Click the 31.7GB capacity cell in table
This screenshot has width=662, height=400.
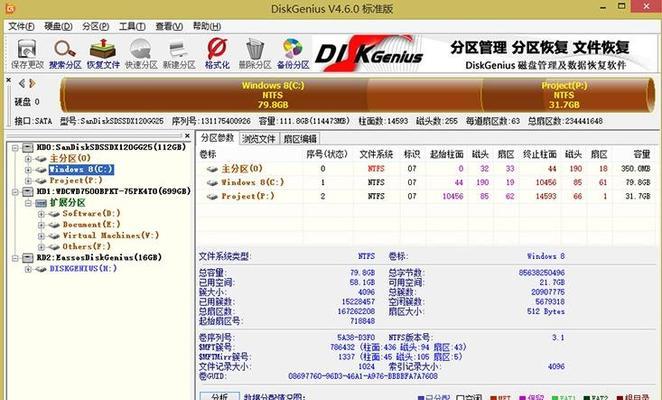[x=638, y=196]
